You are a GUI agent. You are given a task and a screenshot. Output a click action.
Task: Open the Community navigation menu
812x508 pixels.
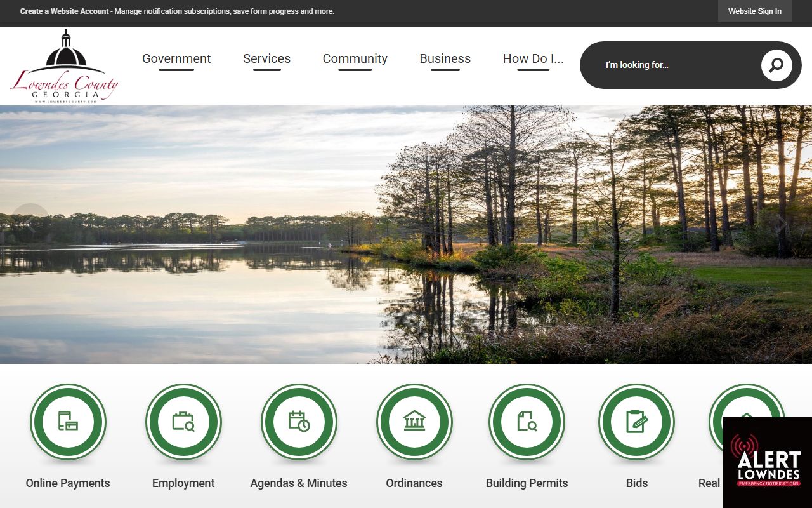tap(355, 58)
